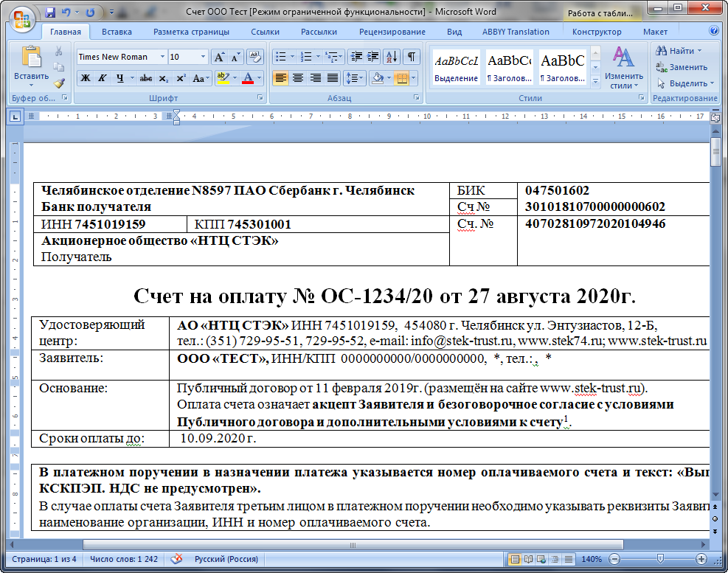Expand the highlight color arrow

(235, 78)
